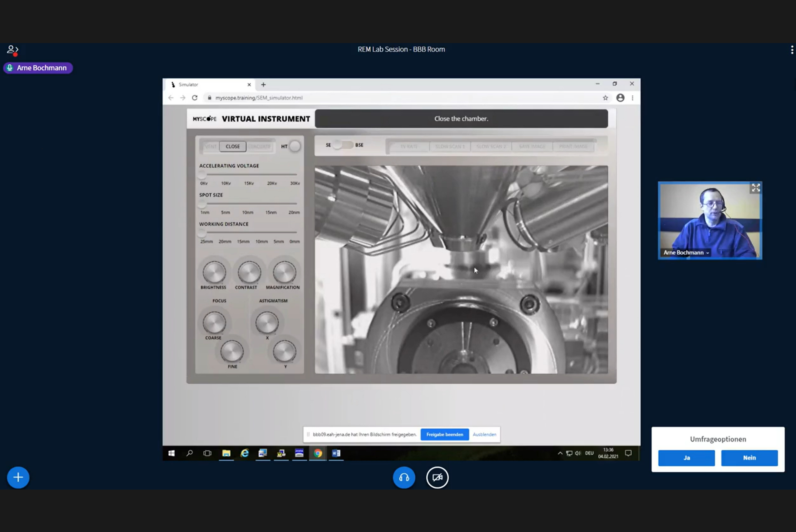Open a new browser tab
Screen dimensions: 796x532
[x=263, y=85]
